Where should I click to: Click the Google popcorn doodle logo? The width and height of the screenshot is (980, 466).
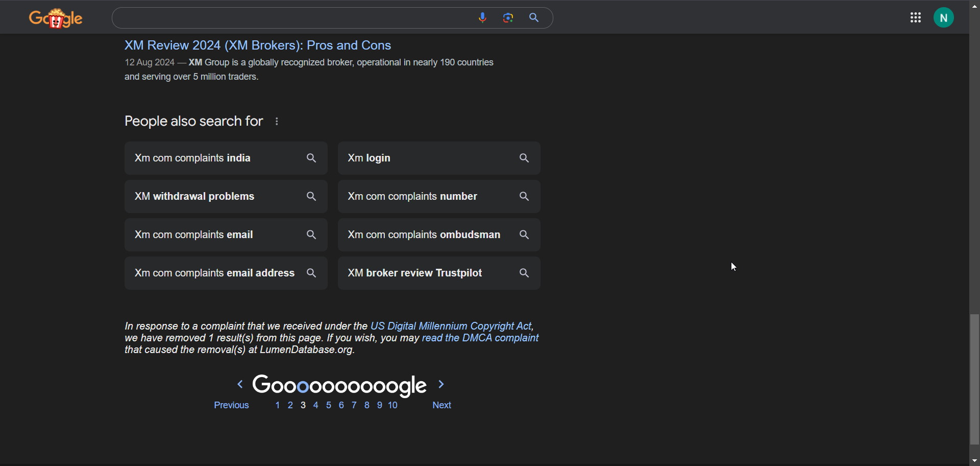pyautogui.click(x=56, y=19)
